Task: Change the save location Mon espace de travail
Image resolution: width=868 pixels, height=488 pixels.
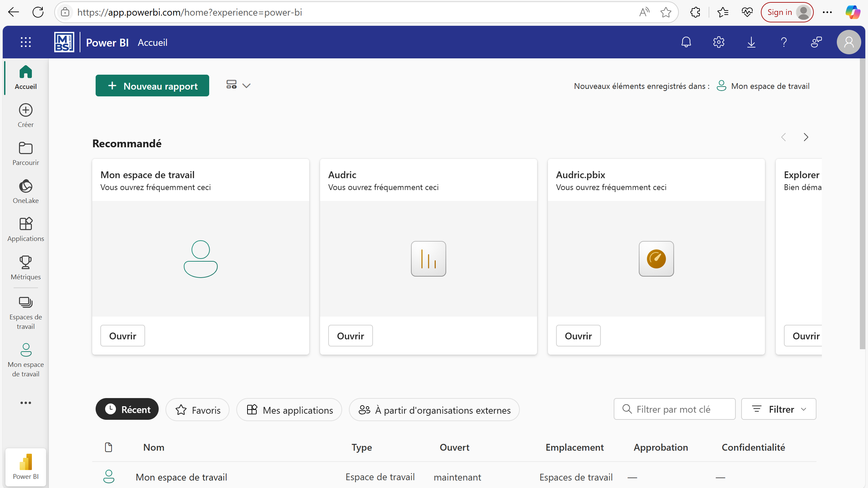Action: click(763, 86)
